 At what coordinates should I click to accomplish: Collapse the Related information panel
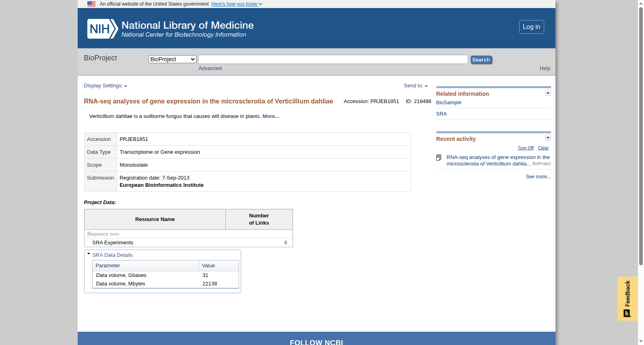548,93
